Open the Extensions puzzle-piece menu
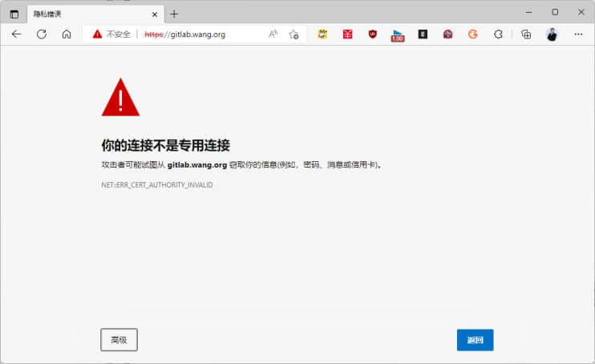The width and height of the screenshot is (595, 364). 498,34
